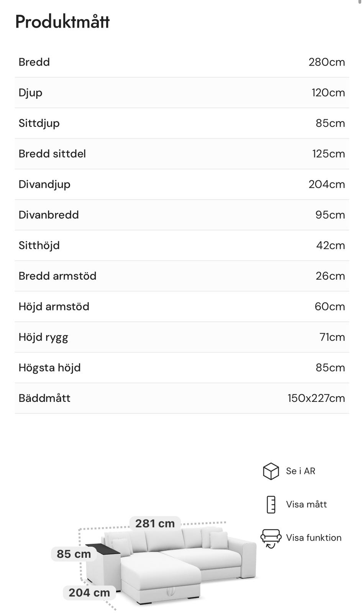
Task: Open the 'Se i AR' link
Action: [x=300, y=471]
